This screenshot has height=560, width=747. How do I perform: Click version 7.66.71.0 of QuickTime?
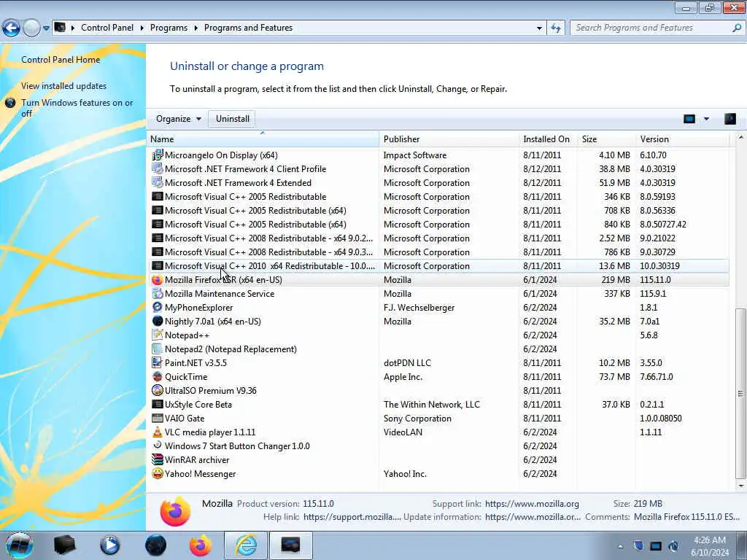(x=656, y=377)
